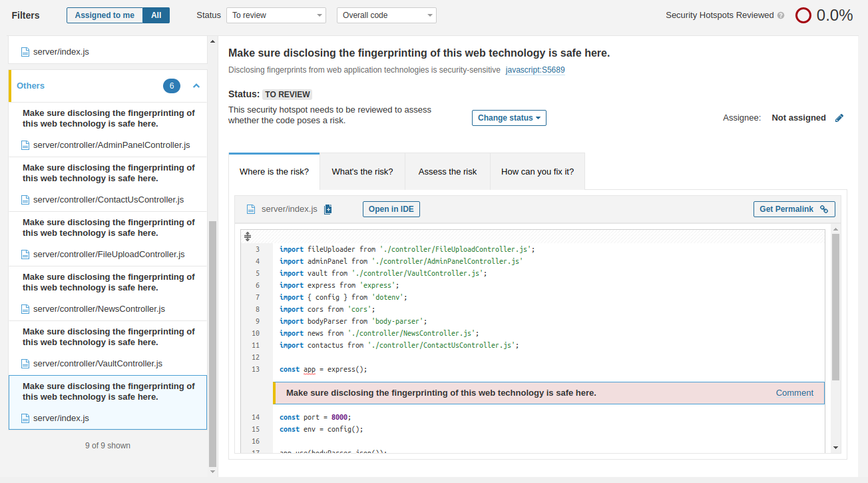Click the 0.0% reviewed rating gauge
The width and height of the screenshot is (868, 483).
803,14
